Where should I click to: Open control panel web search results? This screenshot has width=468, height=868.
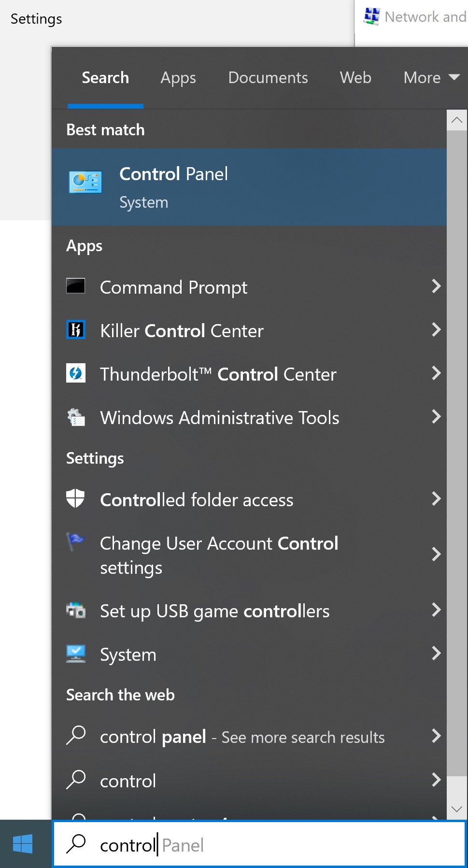coord(241,737)
